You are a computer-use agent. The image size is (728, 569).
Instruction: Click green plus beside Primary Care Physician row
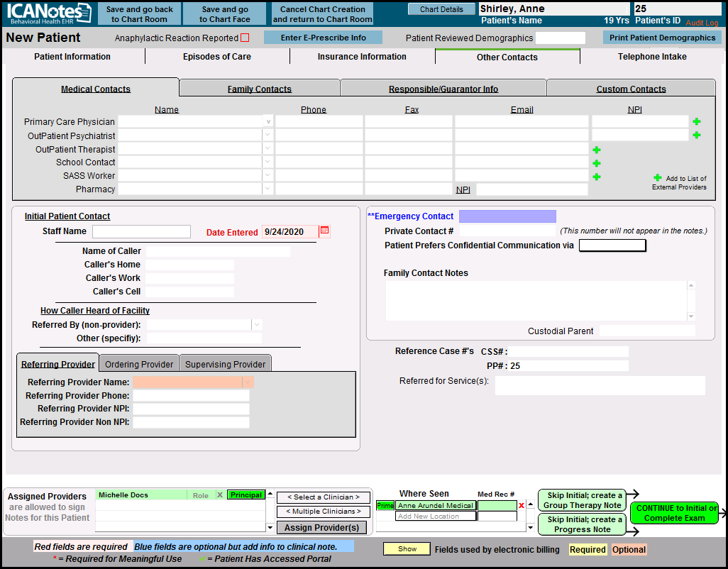tap(697, 122)
